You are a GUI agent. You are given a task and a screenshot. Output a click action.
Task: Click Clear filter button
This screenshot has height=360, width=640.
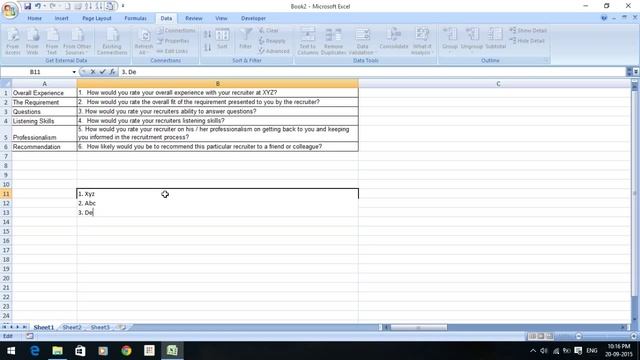[269, 31]
